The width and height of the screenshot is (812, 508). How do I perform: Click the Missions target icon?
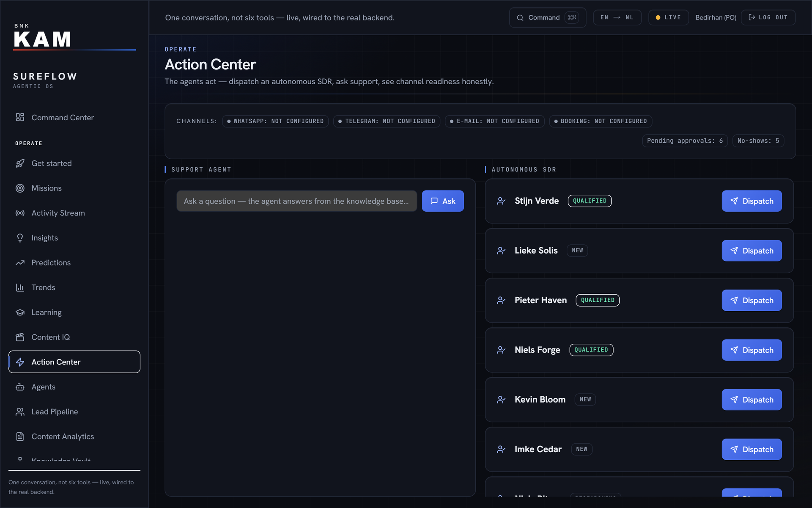pos(20,188)
